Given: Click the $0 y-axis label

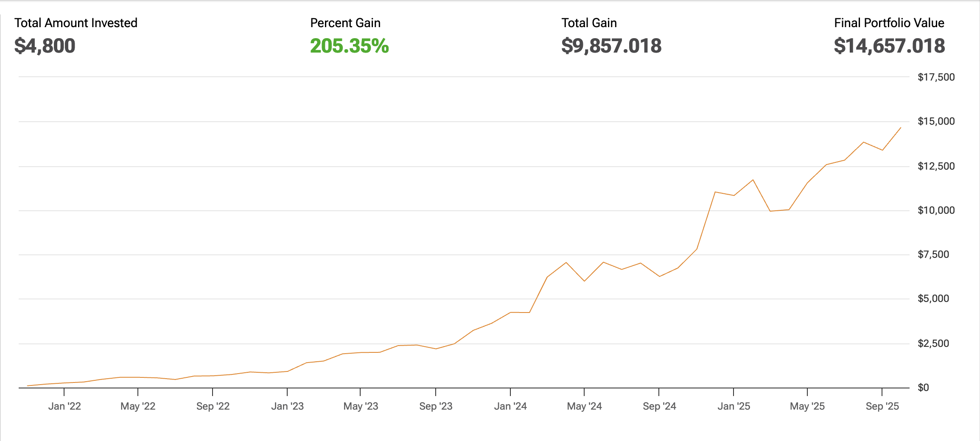Looking at the screenshot, I should coord(923,388).
